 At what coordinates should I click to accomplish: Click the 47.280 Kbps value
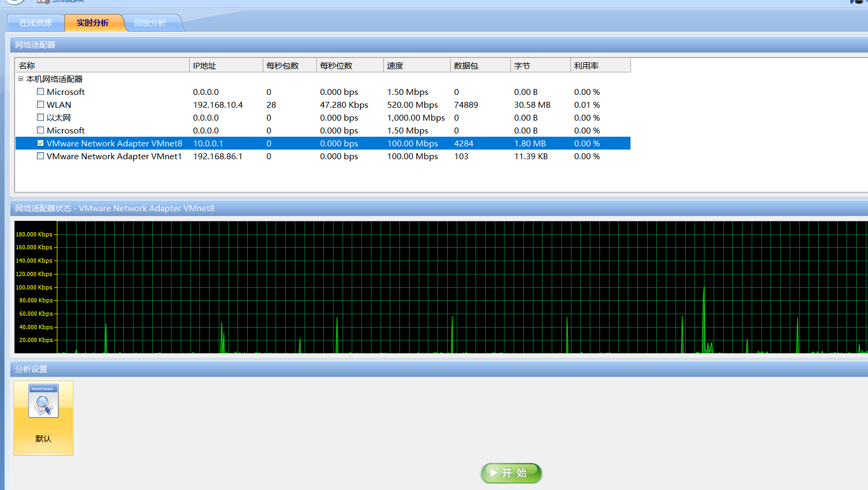[x=344, y=105]
